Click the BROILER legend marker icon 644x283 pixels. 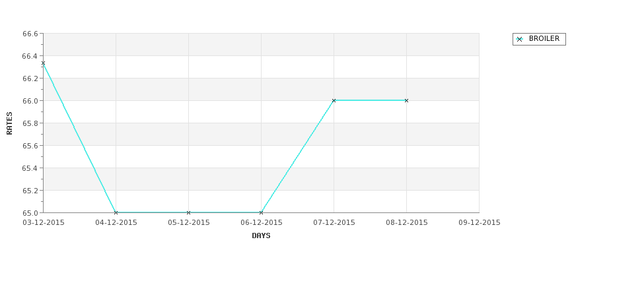click(520, 40)
